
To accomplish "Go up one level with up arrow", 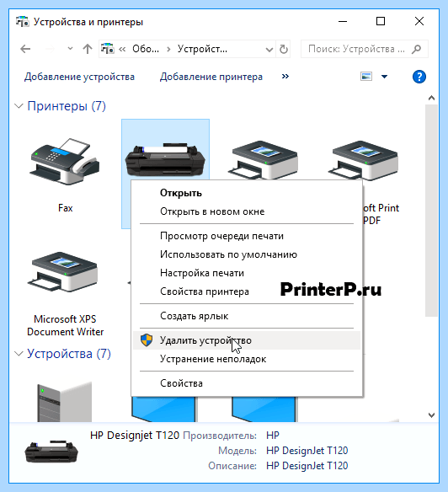I will pos(88,49).
